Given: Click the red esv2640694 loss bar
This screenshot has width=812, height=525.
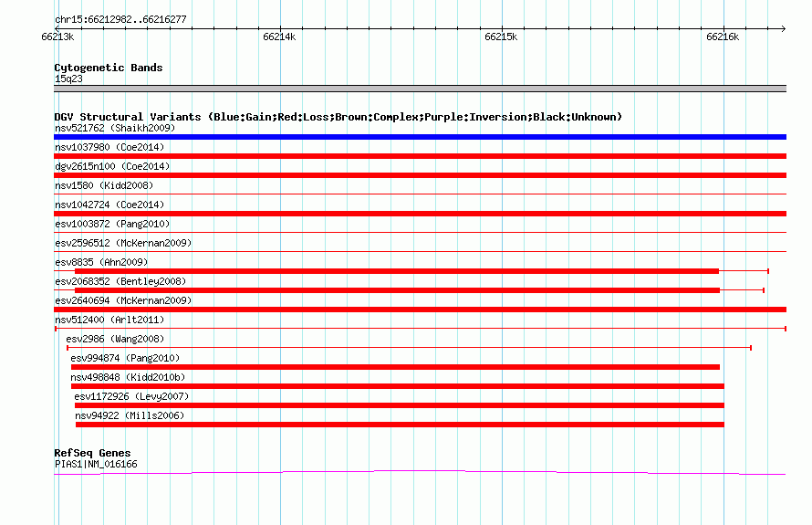Looking at the screenshot, I should coord(420,310).
